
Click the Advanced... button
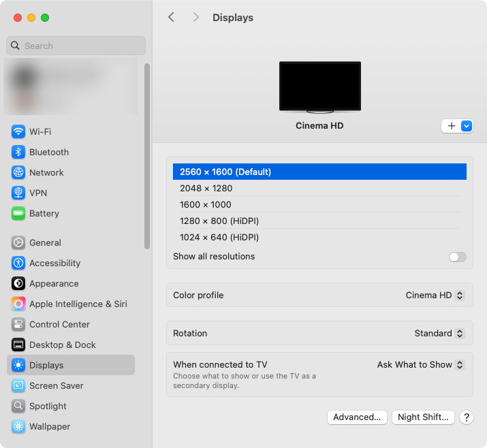click(x=357, y=417)
